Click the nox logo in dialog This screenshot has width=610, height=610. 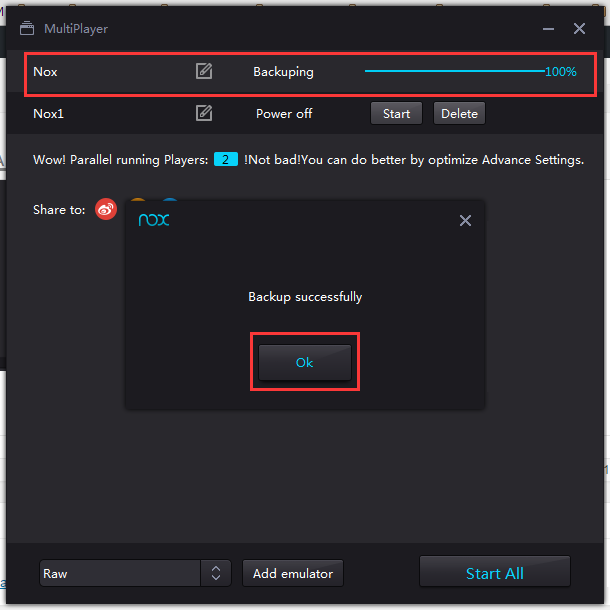point(154,220)
